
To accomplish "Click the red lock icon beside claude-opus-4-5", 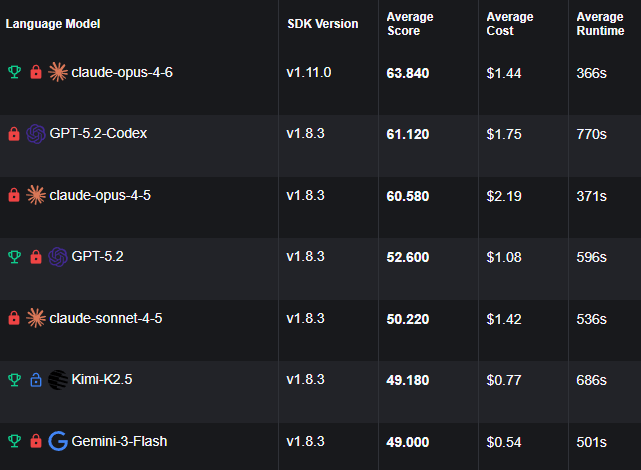I will 14,195.
